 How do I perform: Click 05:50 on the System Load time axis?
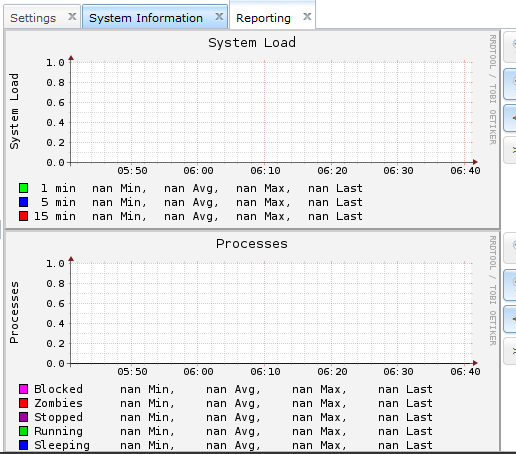coord(132,171)
